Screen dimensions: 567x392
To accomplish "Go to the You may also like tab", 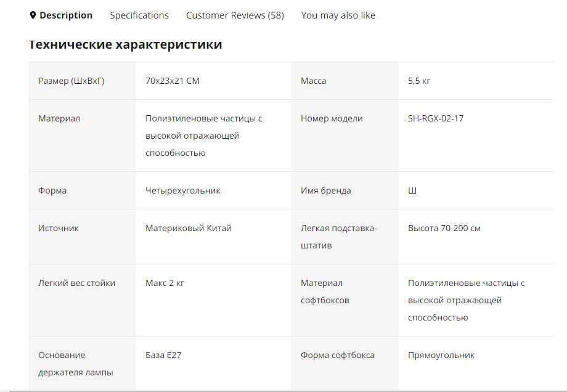I will (x=338, y=15).
